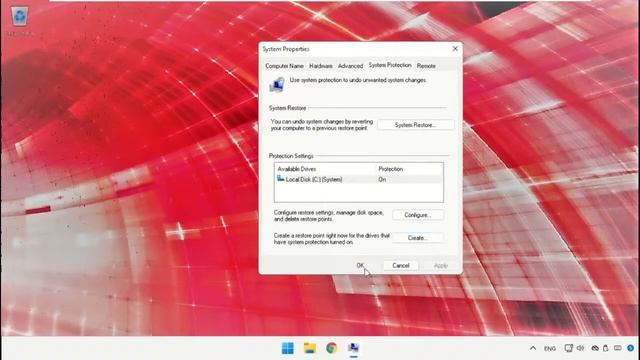
Task: Open the network status tray icon
Action: point(568,348)
